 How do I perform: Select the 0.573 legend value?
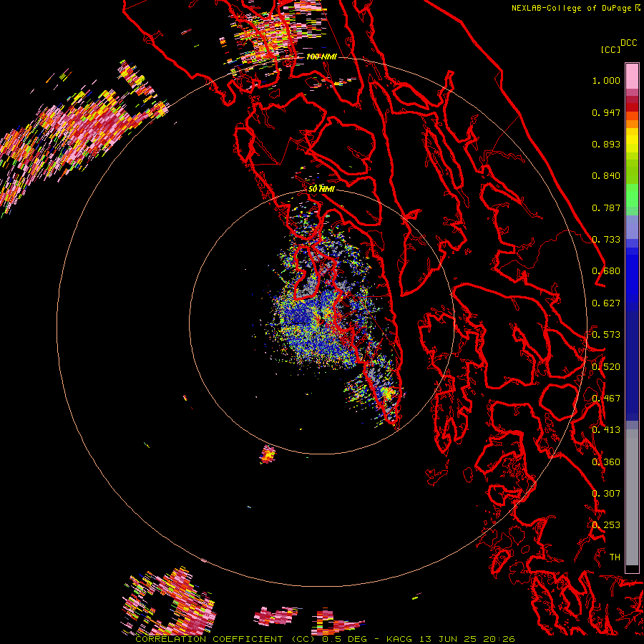[x=606, y=335]
